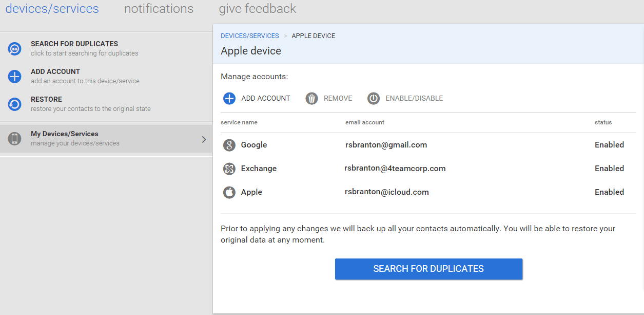Click Enabled status in Google row
Viewport: 644px width, 315px height.
coord(609,145)
